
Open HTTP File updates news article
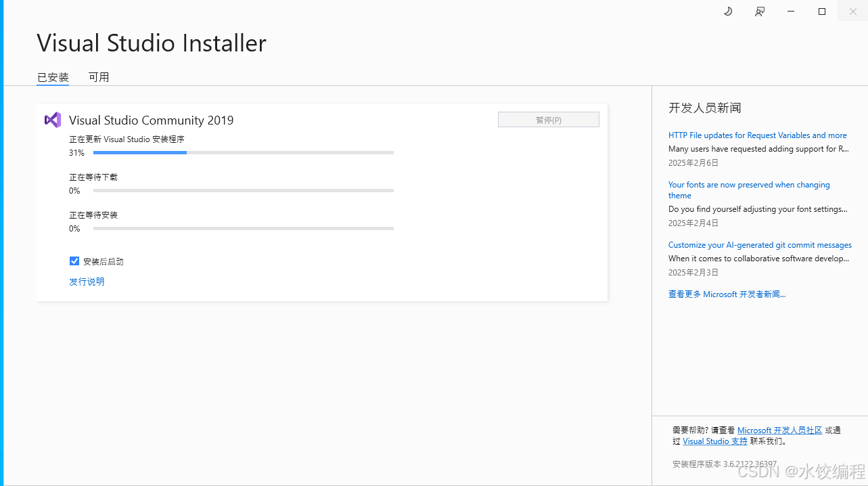[x=758, y=135]
